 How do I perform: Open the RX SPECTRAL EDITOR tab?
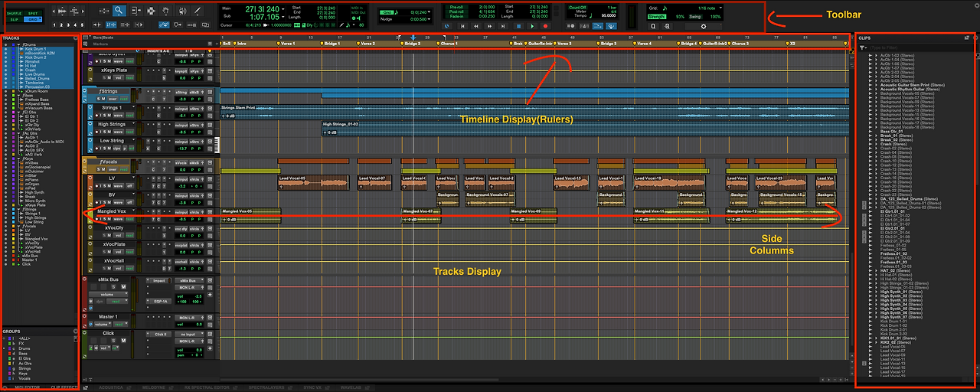coord(207,387)
